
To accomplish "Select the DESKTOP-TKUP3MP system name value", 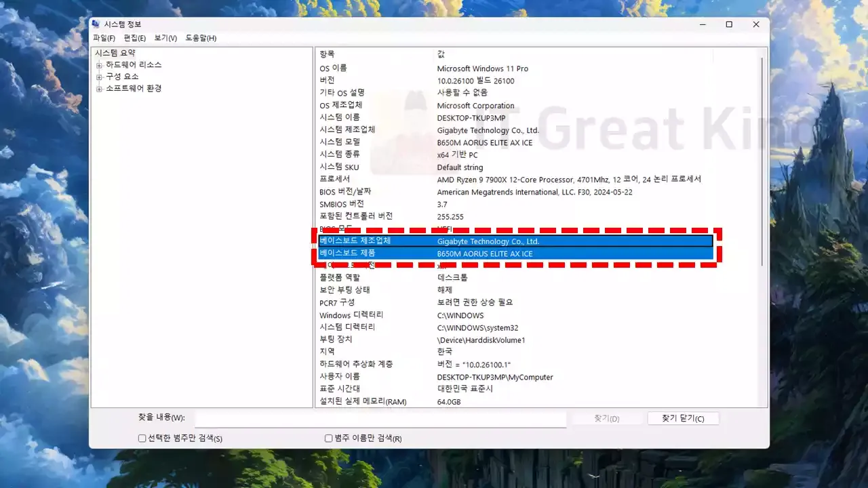I will tap(471, 118).
